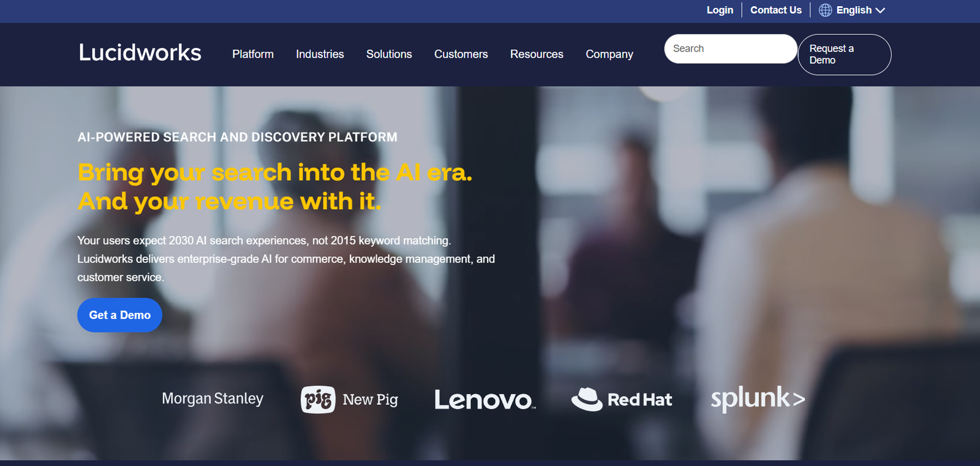Select the Red Hat fedora logo
Viewport: 980px width, 466px height.
[x=587, y=399]
